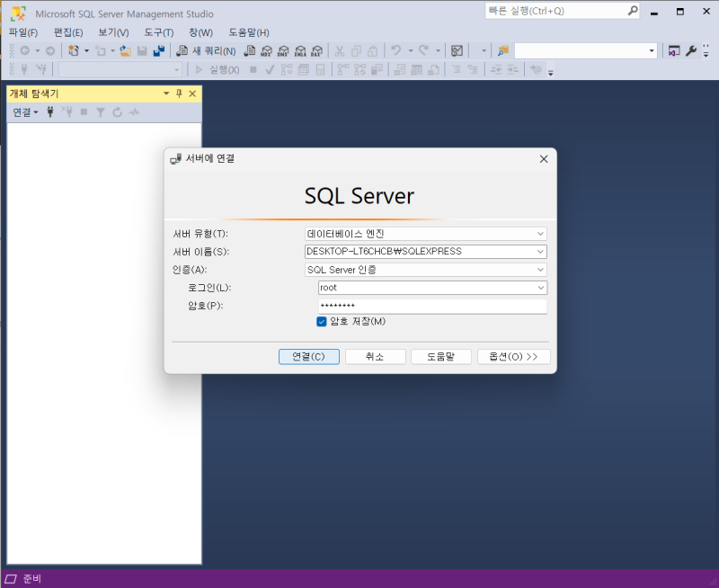Viewport: 719px width, 588px height.
Task: Open the 도구 menu
Action: point(158,32)
